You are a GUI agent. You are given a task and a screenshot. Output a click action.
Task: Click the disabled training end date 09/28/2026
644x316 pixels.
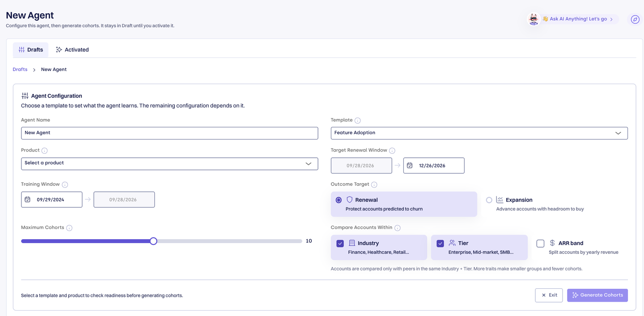pos(124,200)
